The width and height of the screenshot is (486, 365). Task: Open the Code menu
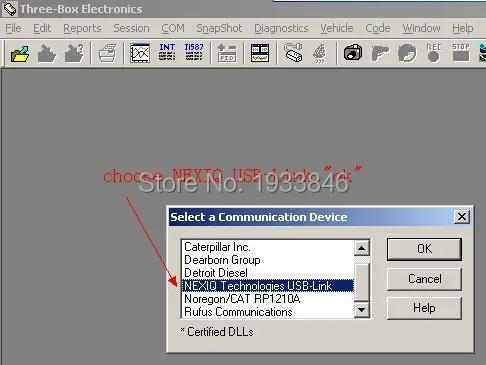(x=378, y=28)
